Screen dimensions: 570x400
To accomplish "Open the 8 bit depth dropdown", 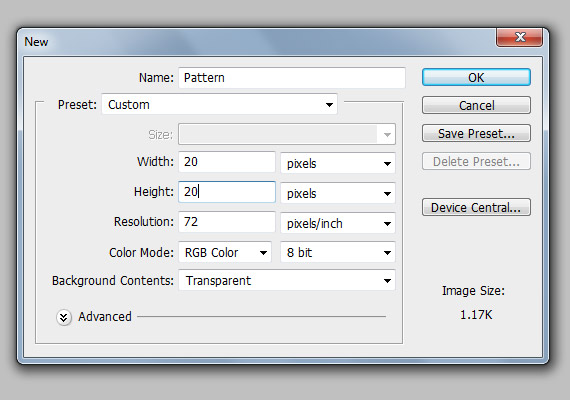I will click(x=338, y=252).
